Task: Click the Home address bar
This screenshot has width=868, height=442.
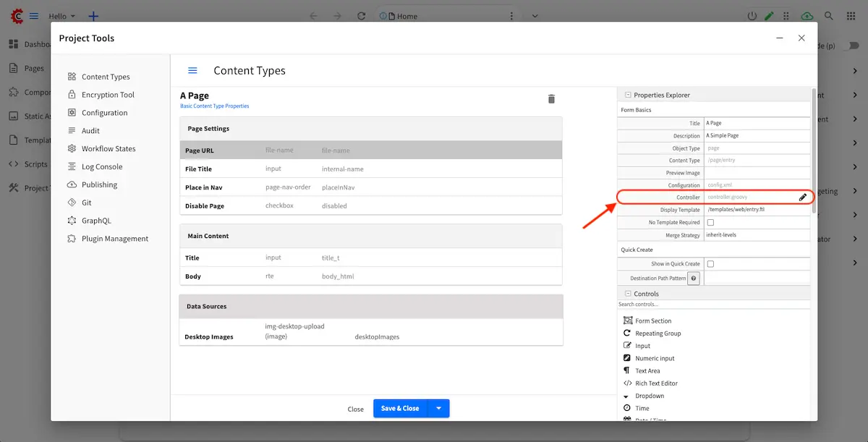Action: [448, 16]
